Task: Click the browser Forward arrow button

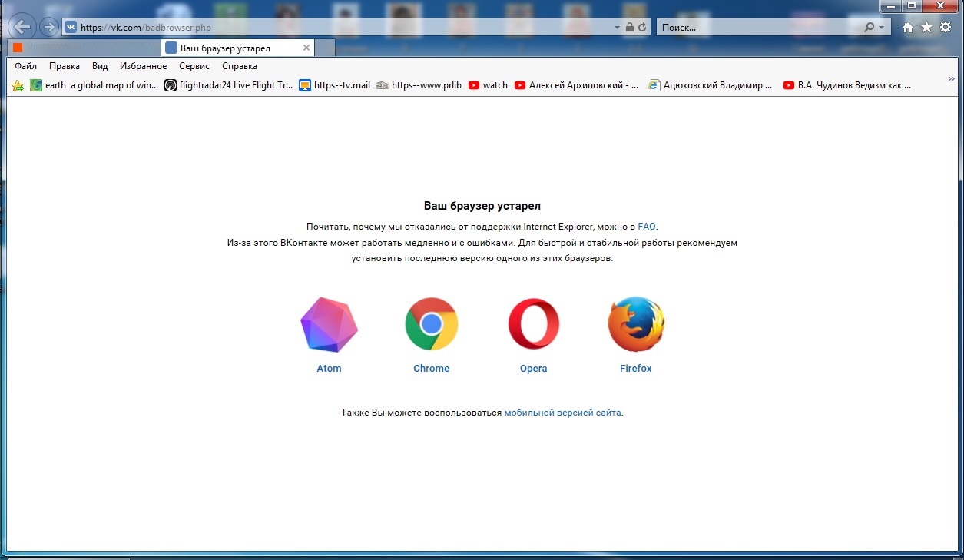Action: click(x=48, y=28)
